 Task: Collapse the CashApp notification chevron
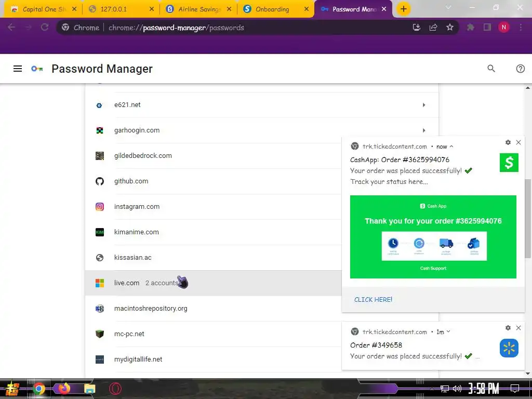(x=451, y=147)
